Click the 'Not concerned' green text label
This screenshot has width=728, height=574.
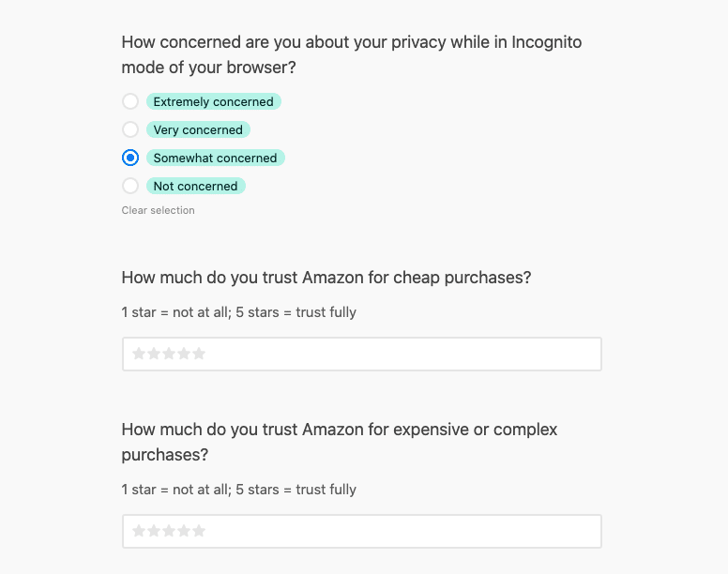pos(195,186)
